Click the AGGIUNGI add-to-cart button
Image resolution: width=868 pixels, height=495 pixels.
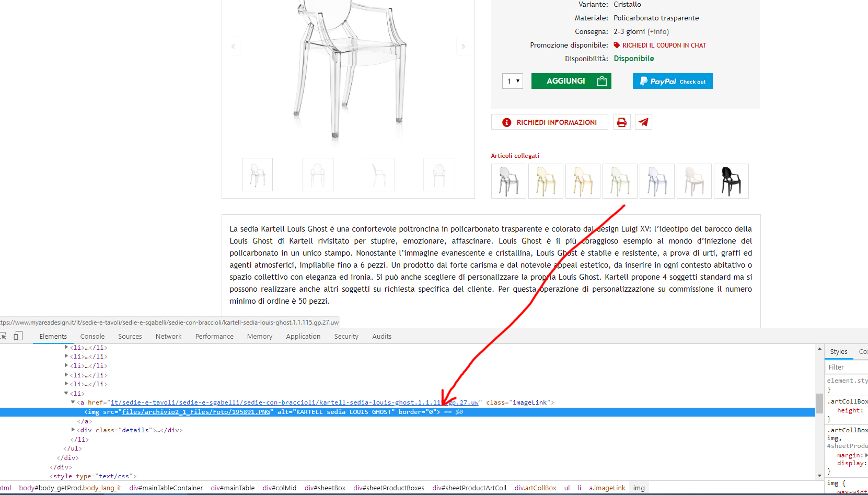[571, 81]
